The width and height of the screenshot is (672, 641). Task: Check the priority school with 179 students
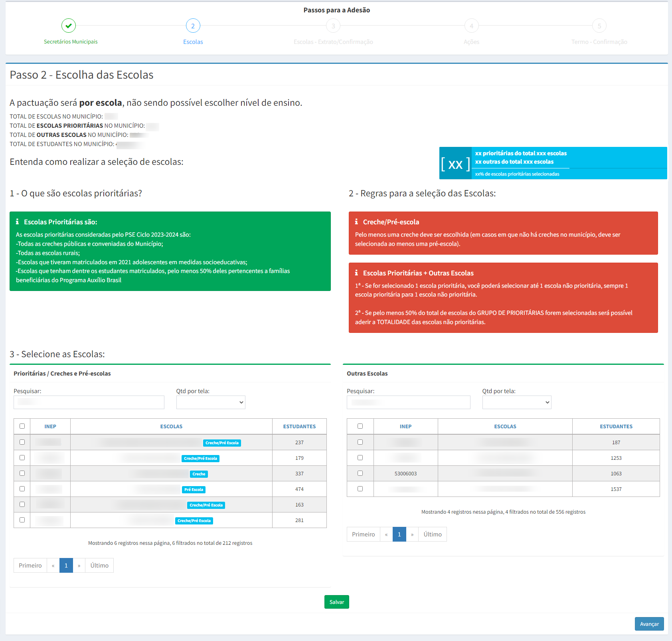click(22, 457)
